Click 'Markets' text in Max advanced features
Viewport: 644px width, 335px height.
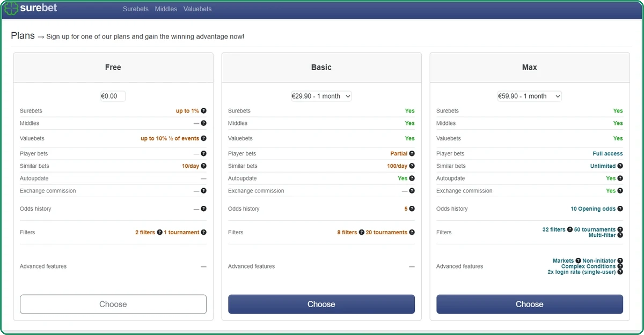(x=563, y=260)
